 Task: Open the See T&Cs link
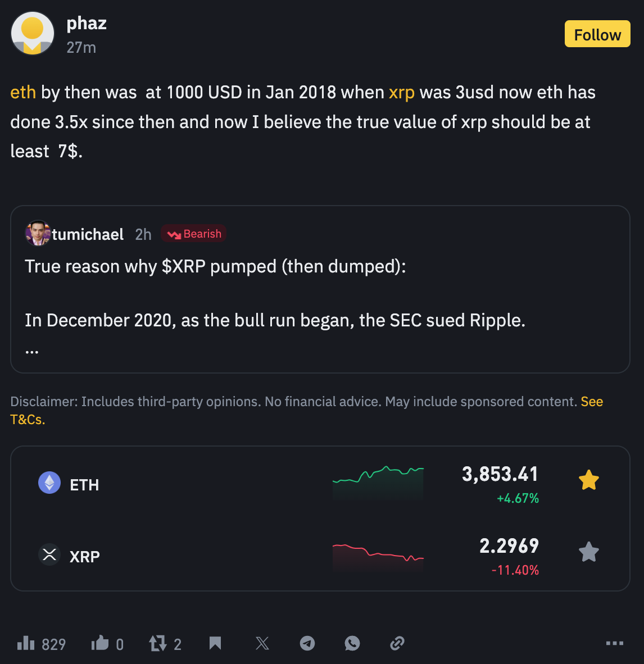306,410
